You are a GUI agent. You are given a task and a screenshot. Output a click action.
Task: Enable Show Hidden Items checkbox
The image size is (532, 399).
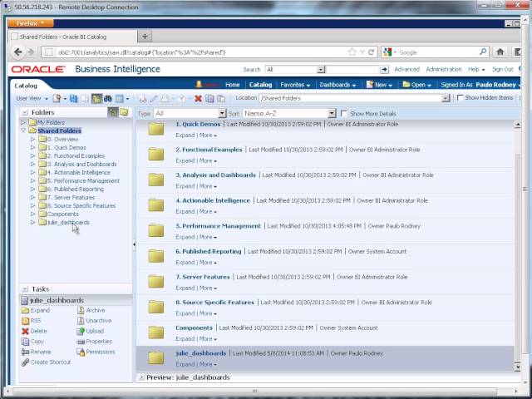461,98
